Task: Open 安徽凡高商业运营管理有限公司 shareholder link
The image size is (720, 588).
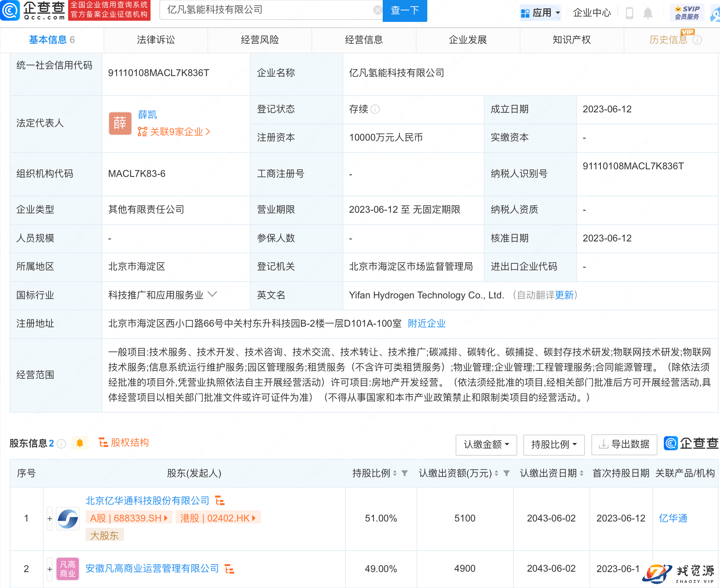Action: pos(152,568)
